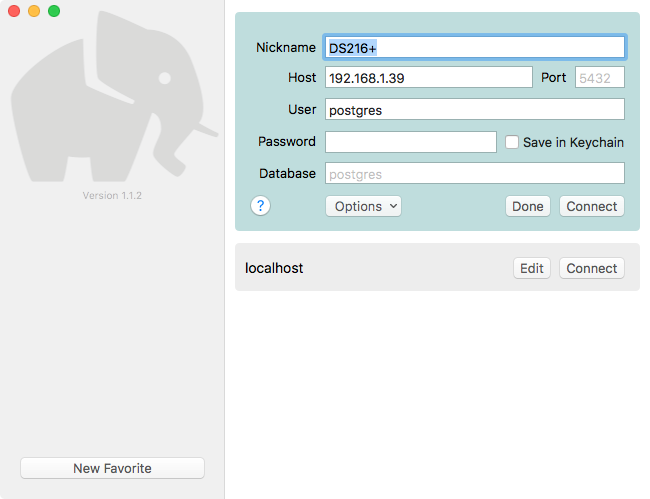Viewport: 650px width, 499px height.
Task: Click the empty Password field
Action: point(411,142)
